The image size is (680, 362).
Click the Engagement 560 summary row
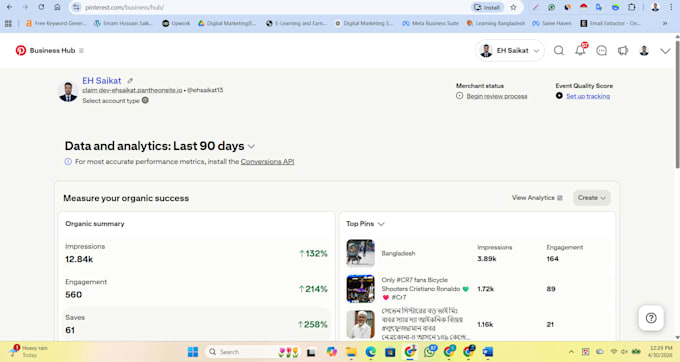click(x=196, y=289)
